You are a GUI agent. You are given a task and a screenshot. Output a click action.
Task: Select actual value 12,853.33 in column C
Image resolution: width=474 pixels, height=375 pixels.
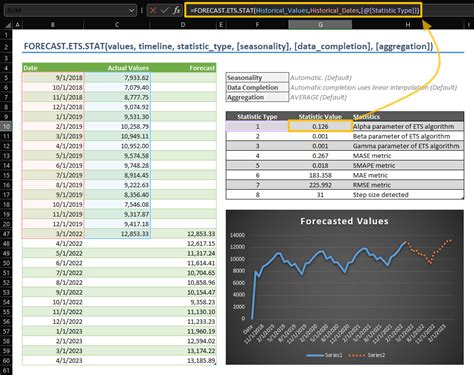(117, 234)
